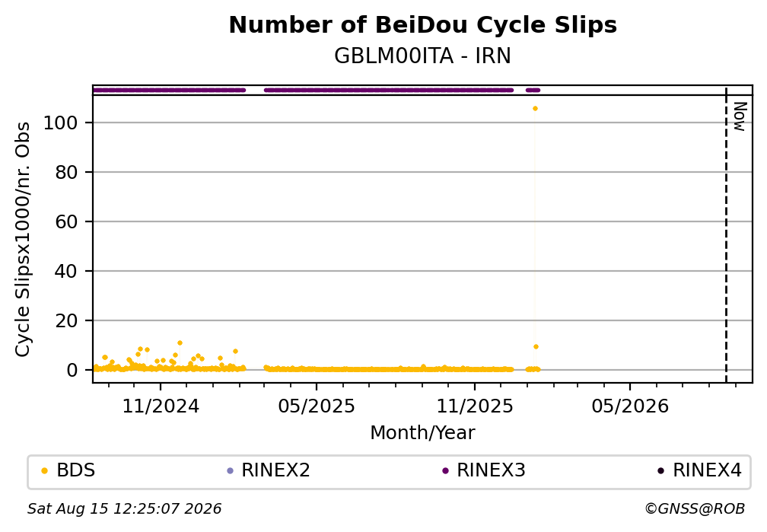Click the RINEX3 purple legend marker
The width and height of the screenshot is (767, 532).
tap(445, 471)
